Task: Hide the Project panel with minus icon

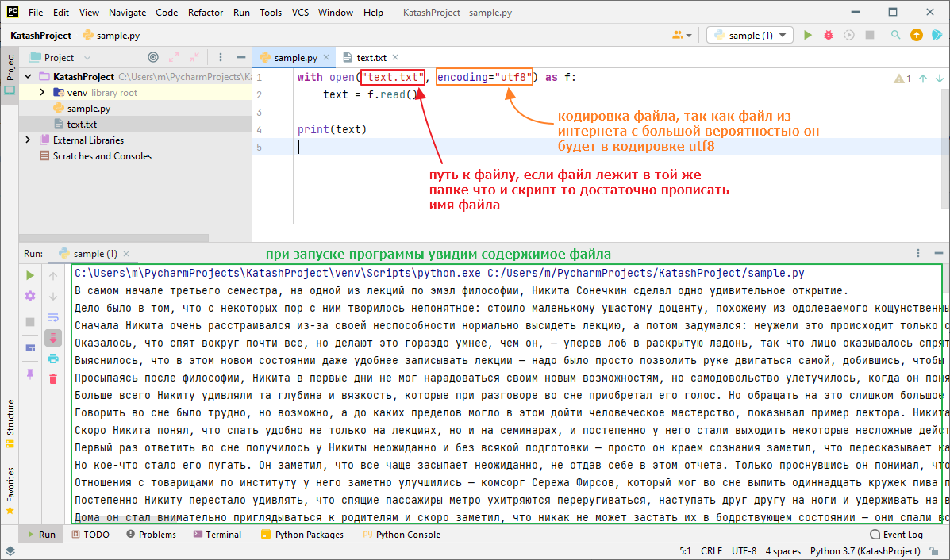Action: click(241, 57)
